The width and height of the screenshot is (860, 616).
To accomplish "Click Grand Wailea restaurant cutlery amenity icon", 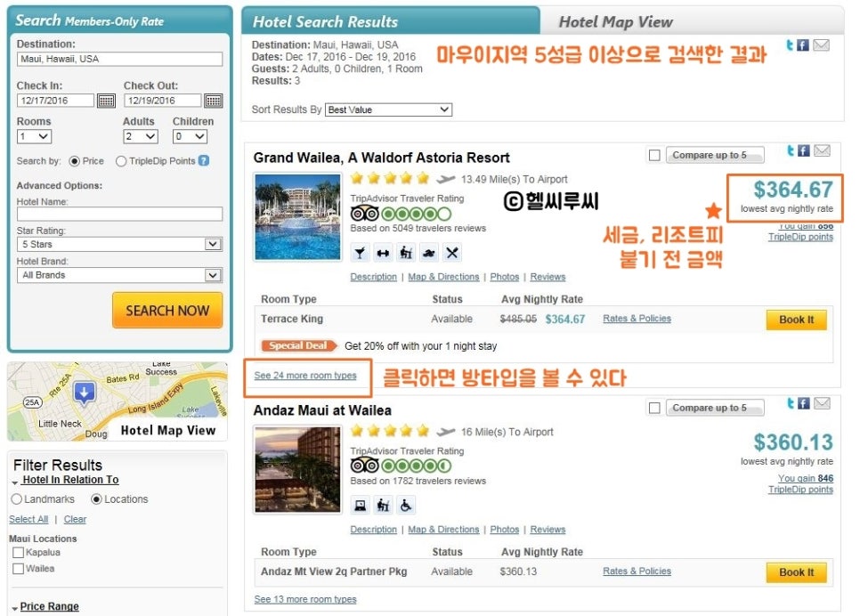I will [x=452, y=253].
